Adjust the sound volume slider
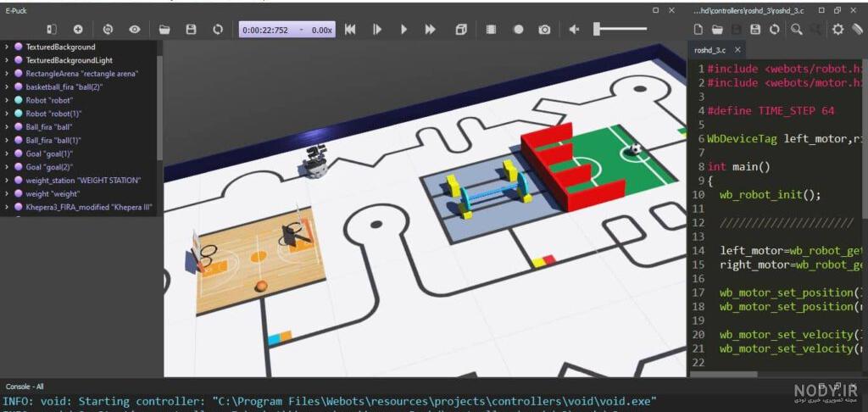The height and width of the screenshot is (412, 868). point(620,30)
